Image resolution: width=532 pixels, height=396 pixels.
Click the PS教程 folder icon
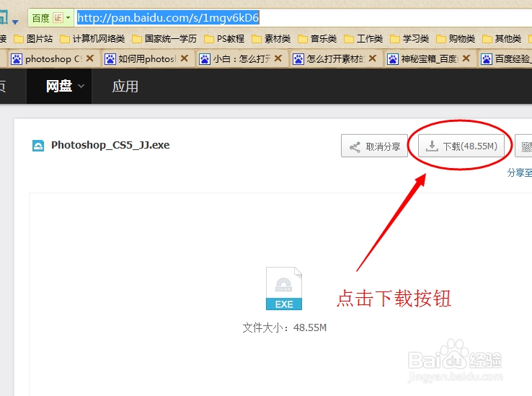click(x=209, y=39)
